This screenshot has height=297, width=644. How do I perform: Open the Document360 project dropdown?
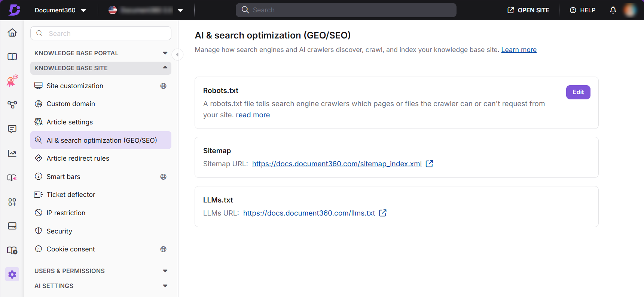(x=60, y=10)
